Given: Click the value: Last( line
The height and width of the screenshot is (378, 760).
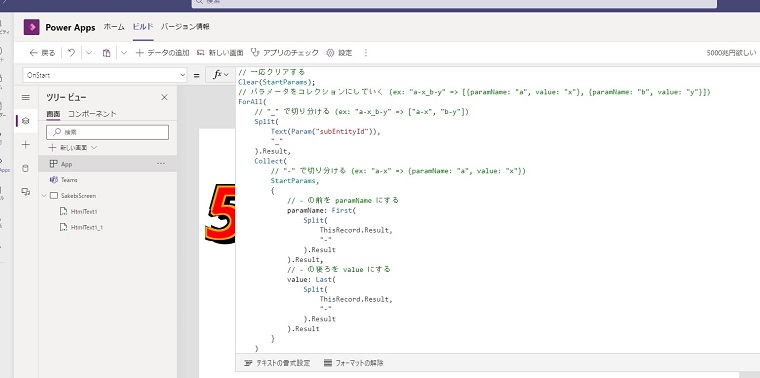Looking at the screenshot, I should pyautogui.click(x=311, y=280).
